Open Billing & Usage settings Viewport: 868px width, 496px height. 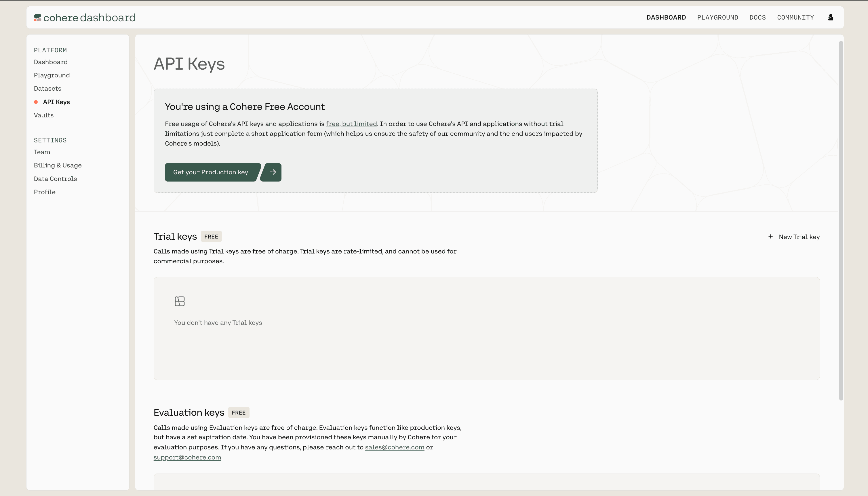[x=58, y=165]
